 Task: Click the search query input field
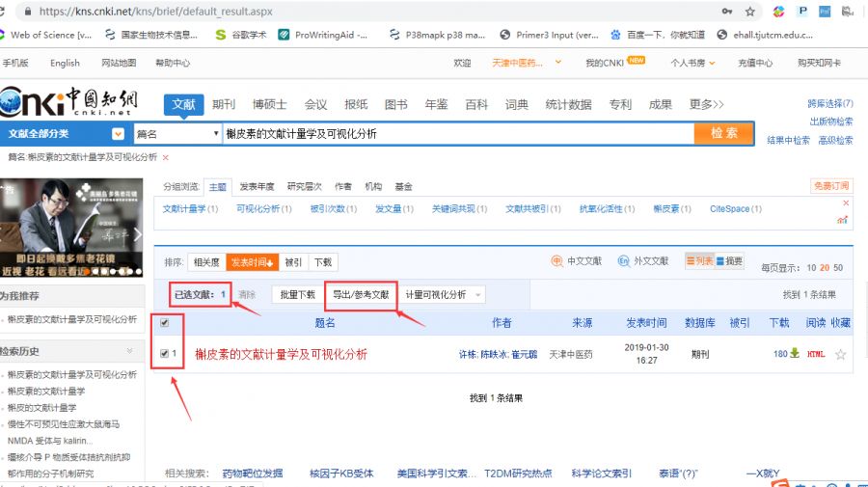pos(458,133)
